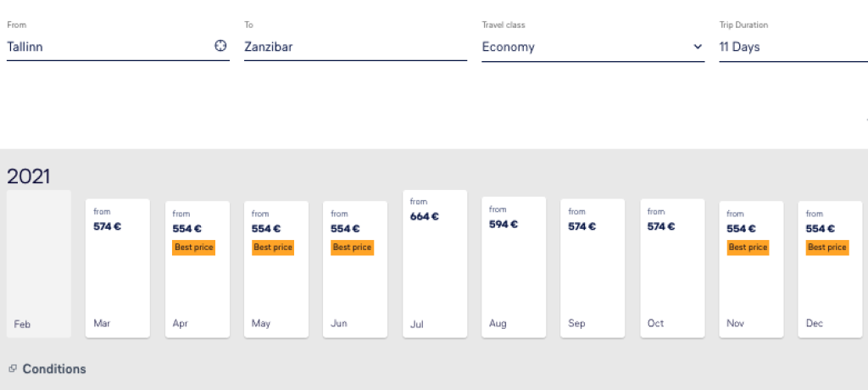Viewport: 868px width, 390px height.
Task: Select the September fare card
Action: point(592,268)
